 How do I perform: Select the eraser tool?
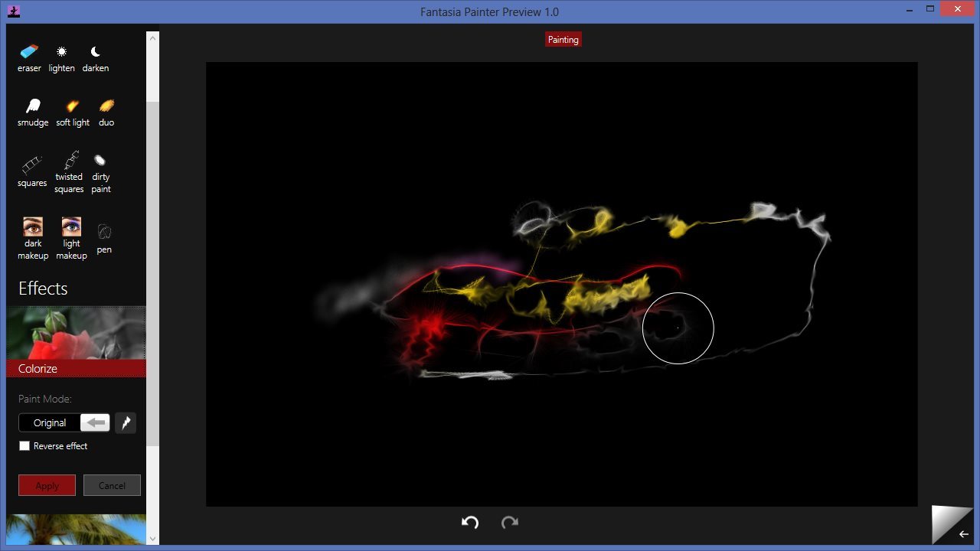click(29, 57)
